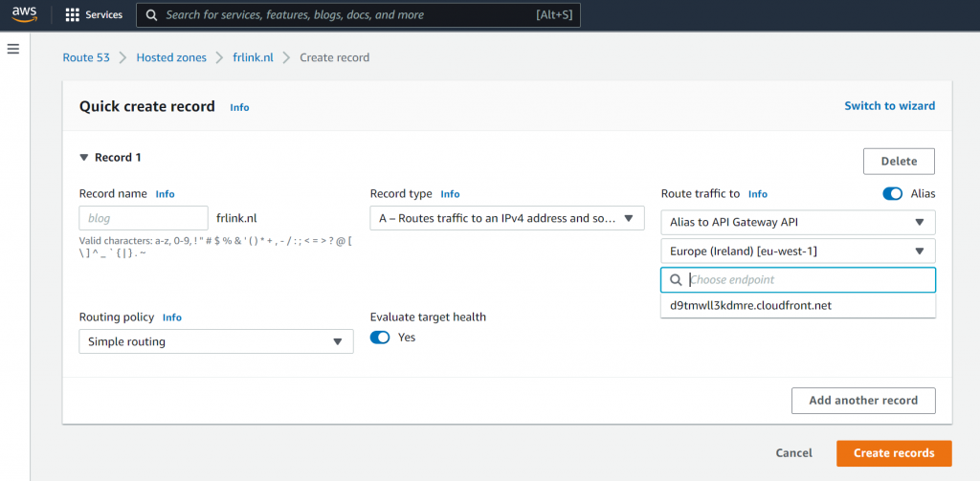Click the AWS logo home icon
The image size is (980, 481).
pyautogui.click(x=24, y=14)
